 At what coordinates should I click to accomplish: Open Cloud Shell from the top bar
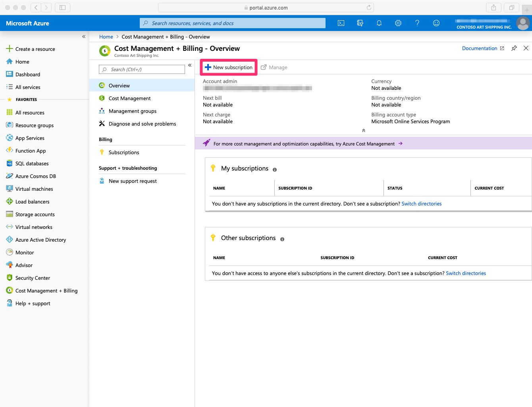[341, 23]
